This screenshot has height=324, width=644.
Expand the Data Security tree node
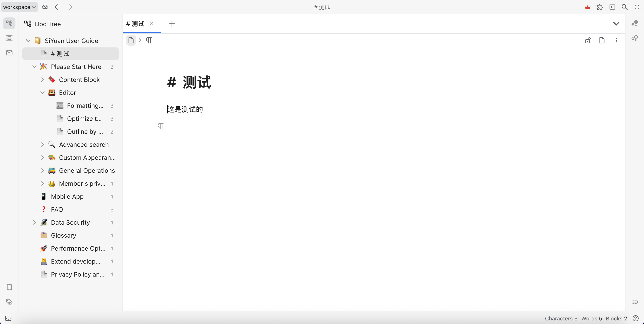(x=34, y=222)
